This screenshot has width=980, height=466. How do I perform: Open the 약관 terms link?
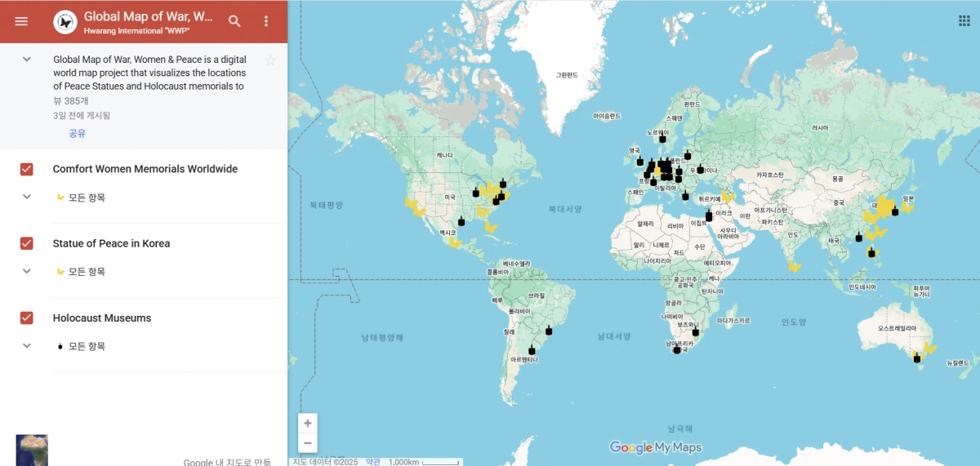point(372,461)
